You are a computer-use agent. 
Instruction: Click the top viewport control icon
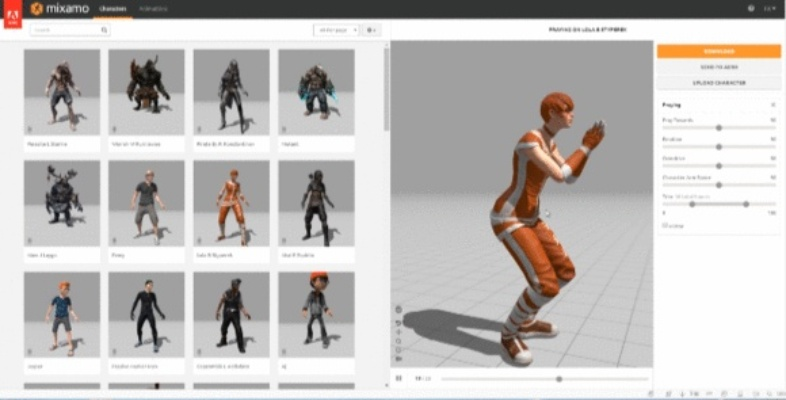398,309
